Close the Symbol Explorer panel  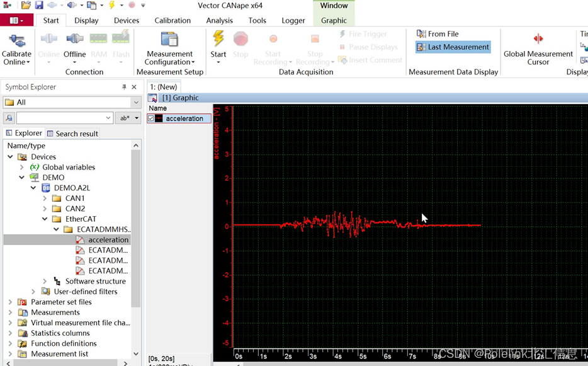pyautogui.click(x=134, y=87)
